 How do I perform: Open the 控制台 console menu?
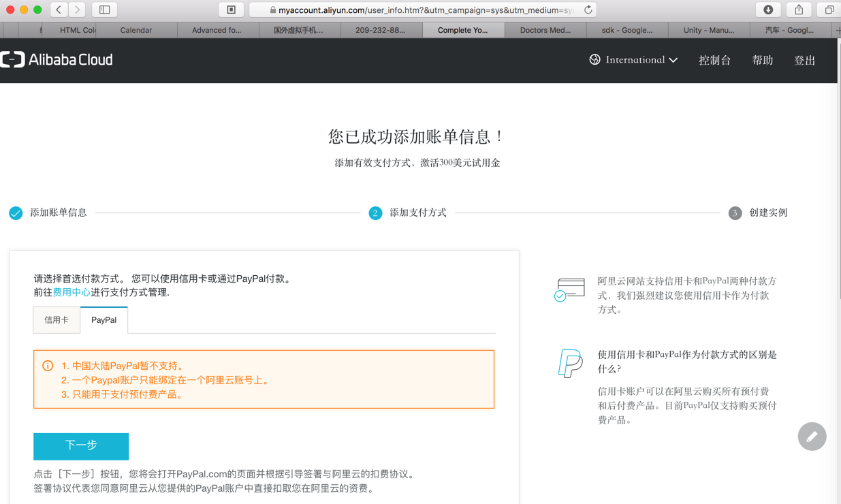click(x=714, y=60)
